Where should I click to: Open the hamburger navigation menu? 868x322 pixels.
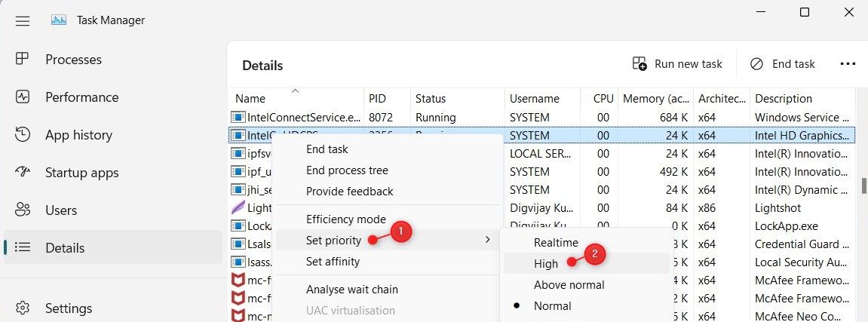[x=23, y=21]
